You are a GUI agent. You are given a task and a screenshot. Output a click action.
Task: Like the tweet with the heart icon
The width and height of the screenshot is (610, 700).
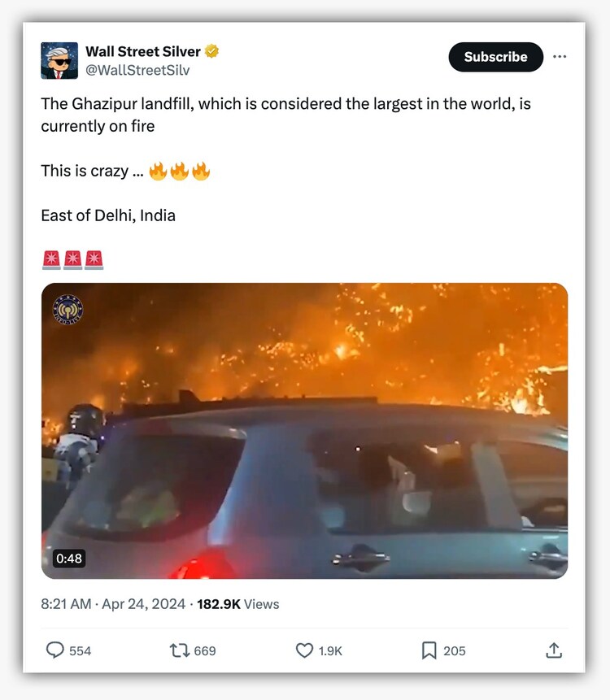click(304, 650)
